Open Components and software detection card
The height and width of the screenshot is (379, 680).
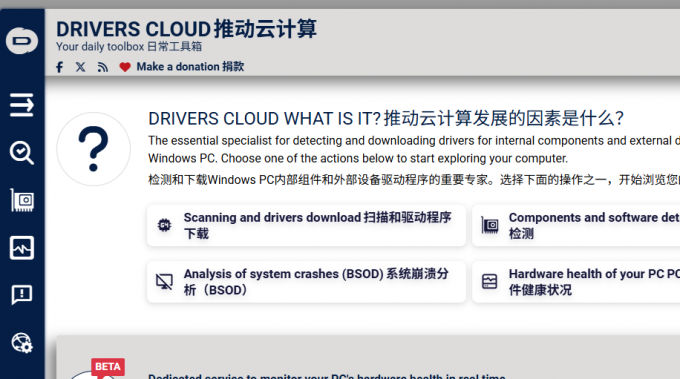[x=576, y=225]
